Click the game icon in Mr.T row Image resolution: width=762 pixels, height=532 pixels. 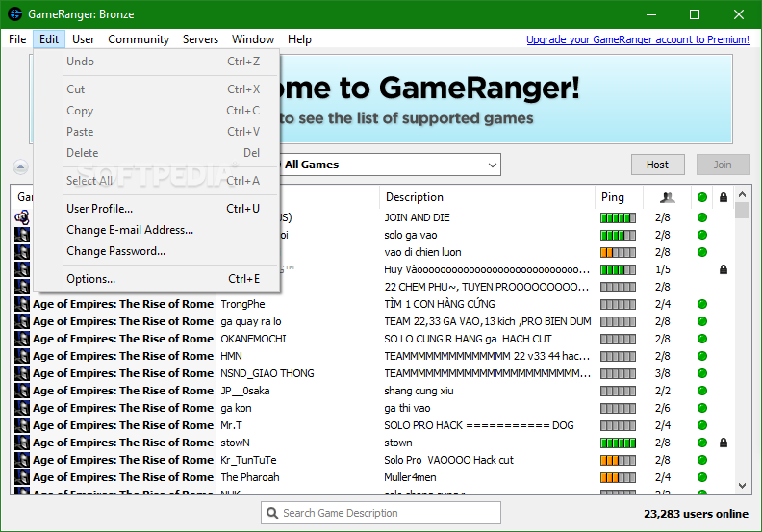tap(22, 425)
